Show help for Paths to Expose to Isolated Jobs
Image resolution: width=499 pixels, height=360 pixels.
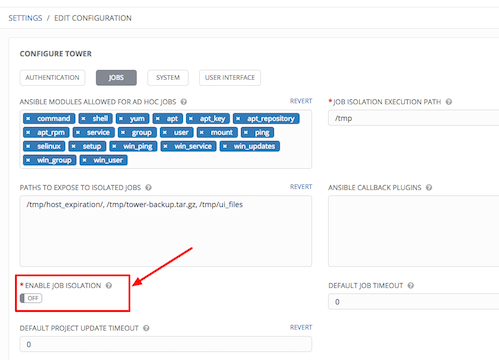[149, 188]
